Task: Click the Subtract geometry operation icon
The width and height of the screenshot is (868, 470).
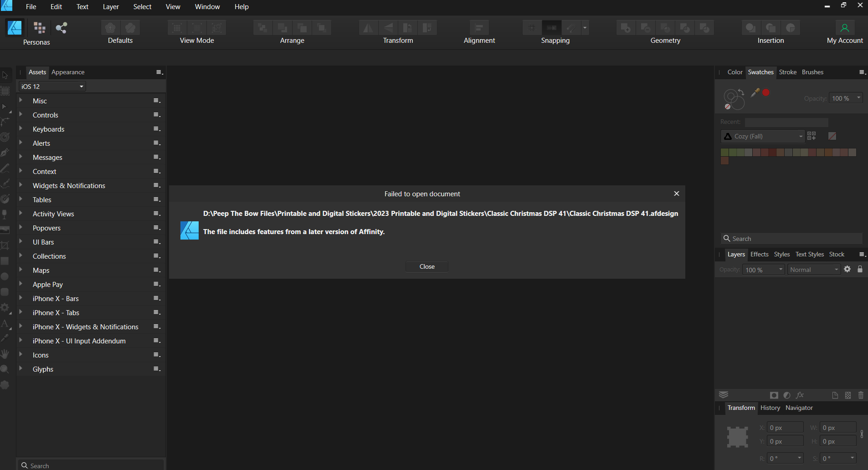Action: (646, 28)
